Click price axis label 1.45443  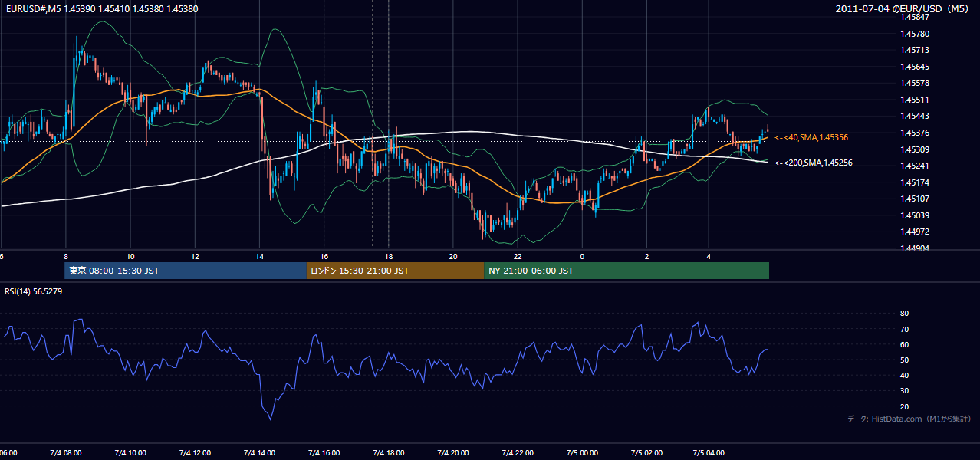coord(914,116)
